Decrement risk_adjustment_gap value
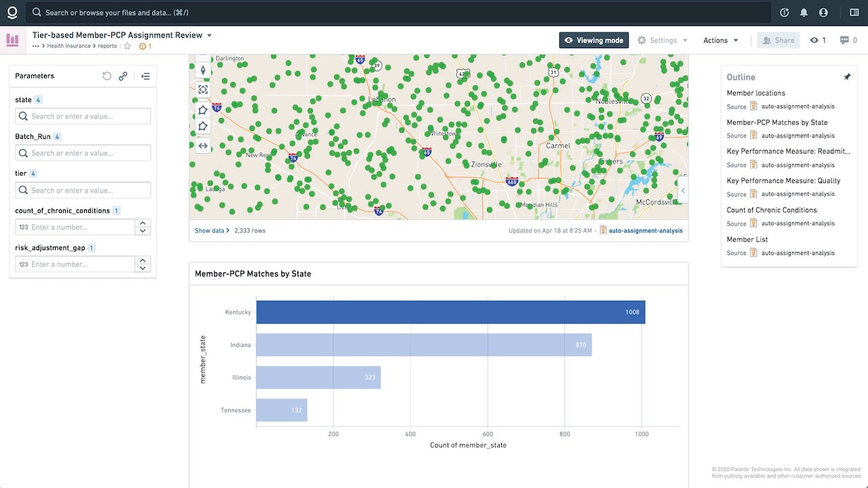Image resolution: width=868 pixels, height=488 pixels. [142, 268]
